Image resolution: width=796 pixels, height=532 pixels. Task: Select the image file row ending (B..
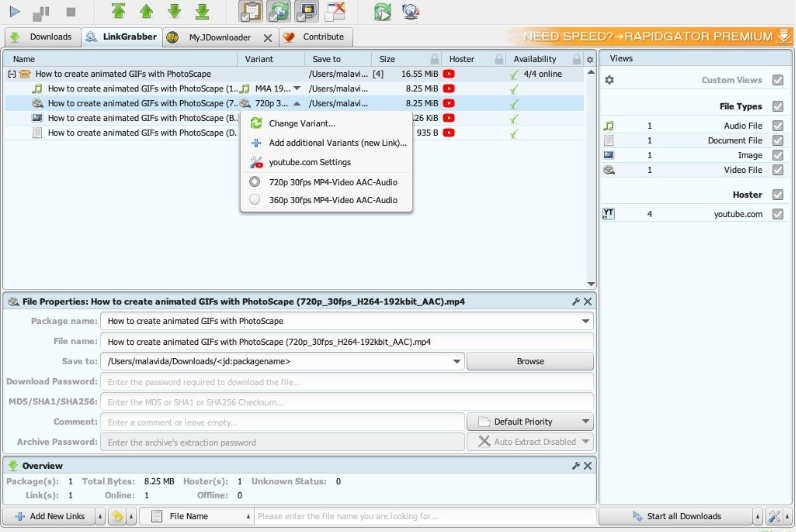(294, 118)
